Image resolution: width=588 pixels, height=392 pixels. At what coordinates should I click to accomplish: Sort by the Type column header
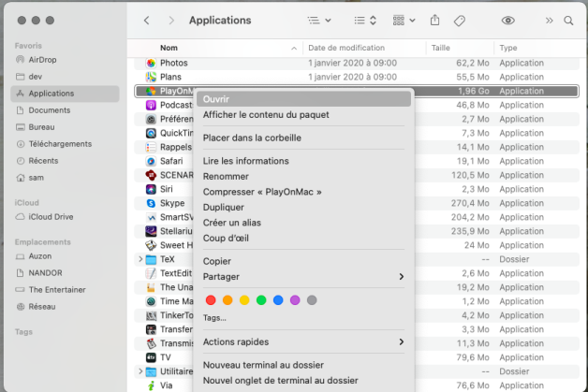pyautogui.click(x=508, y=48)
